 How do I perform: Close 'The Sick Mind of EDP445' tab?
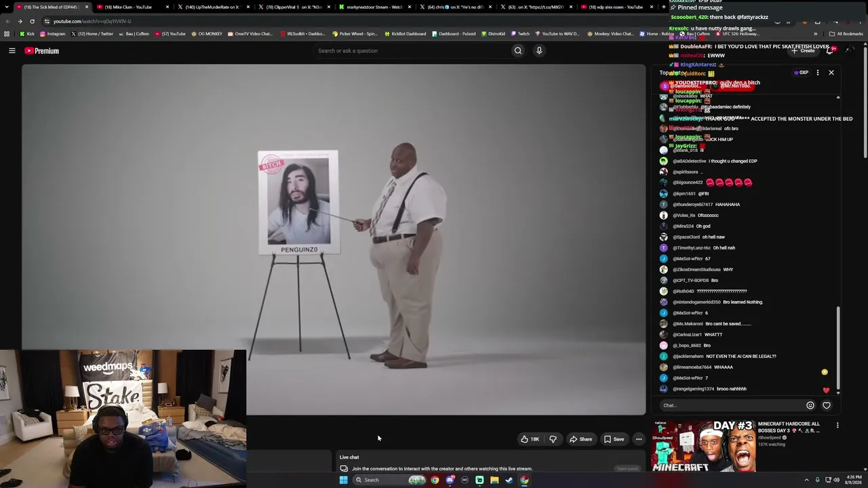pyautogui.click(x=87, y=7)
